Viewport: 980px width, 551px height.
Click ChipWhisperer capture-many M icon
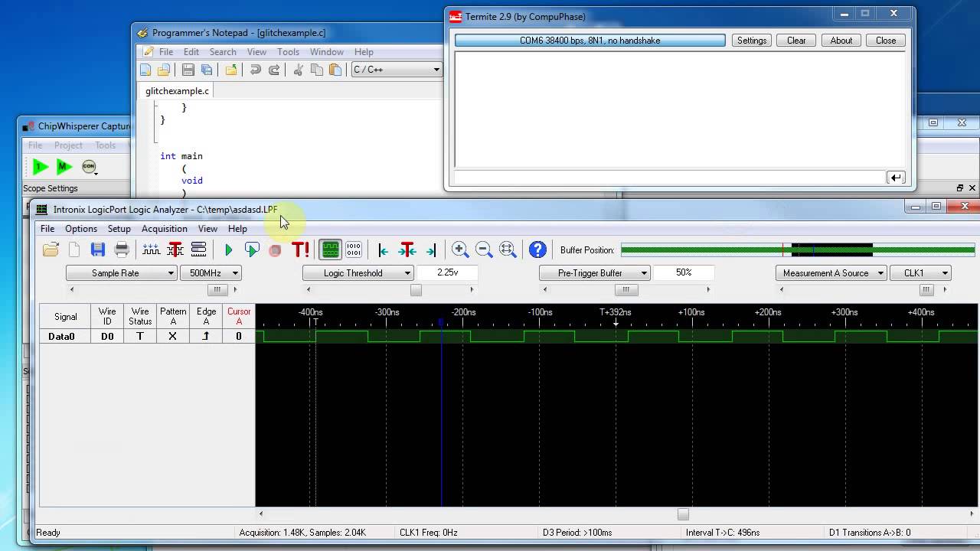64,166
